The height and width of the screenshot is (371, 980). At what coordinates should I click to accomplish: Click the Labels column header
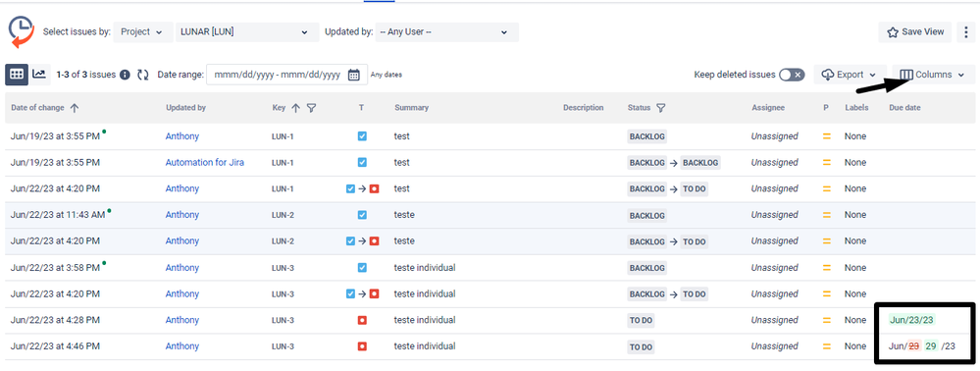[856, 108]
